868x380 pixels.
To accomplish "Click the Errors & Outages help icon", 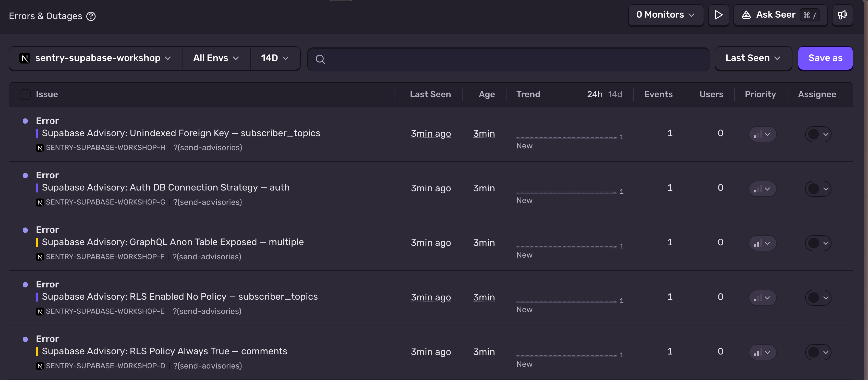I will coord(91,16).
